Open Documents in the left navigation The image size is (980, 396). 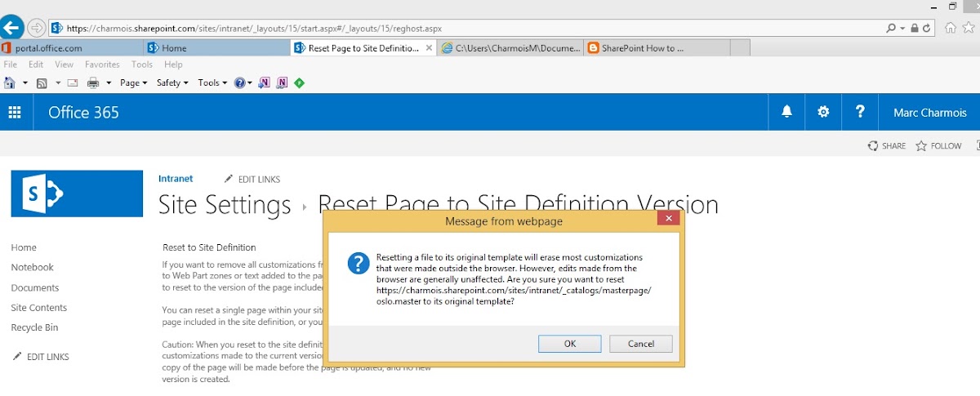(35, 287)
